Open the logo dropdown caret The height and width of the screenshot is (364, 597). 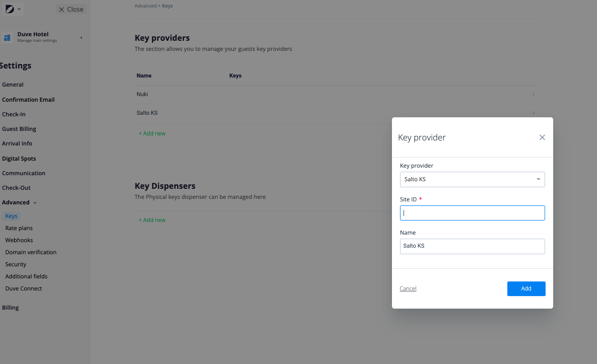click(x=19, y=9)
